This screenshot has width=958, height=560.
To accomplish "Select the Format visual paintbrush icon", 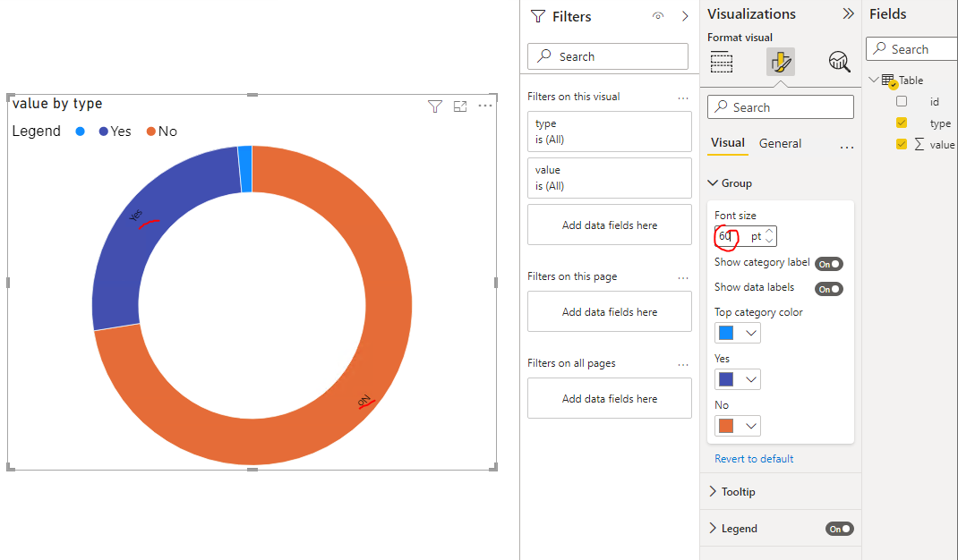I will pyautogui.click(x=781, y=62).
